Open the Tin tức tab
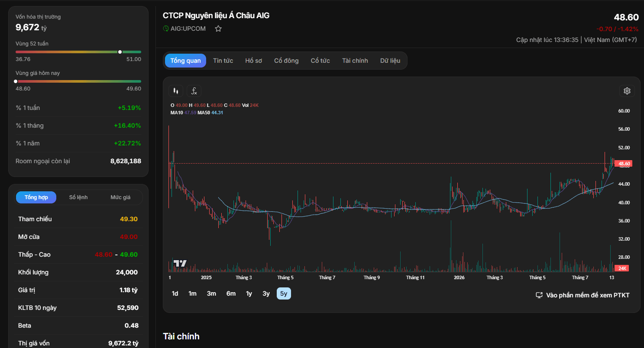 (223, 61)
